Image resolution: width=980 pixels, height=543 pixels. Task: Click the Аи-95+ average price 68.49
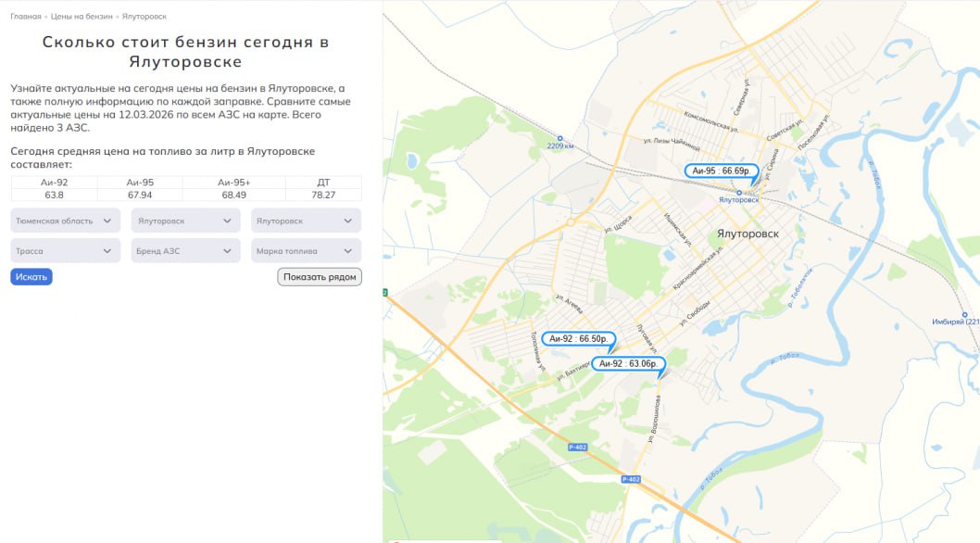233,195
